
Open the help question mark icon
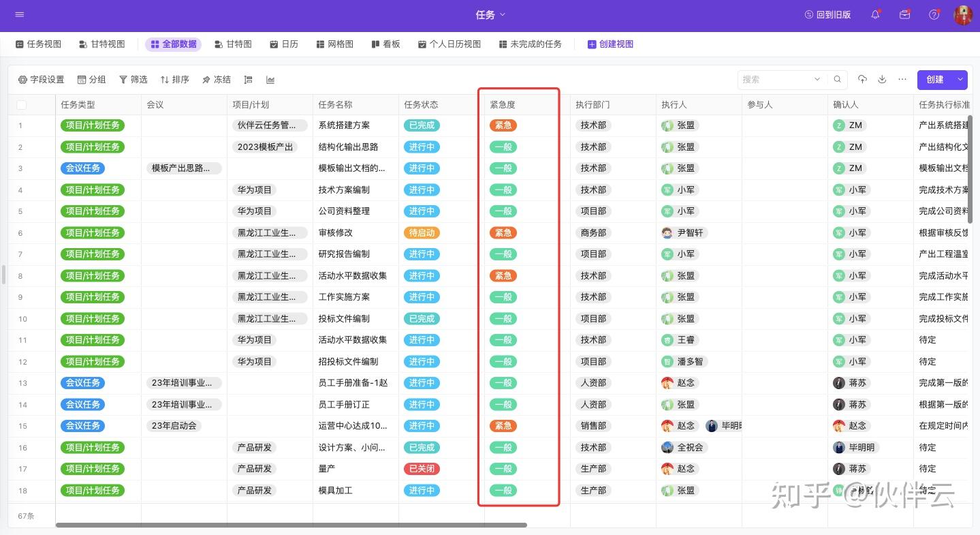pos(934,15)
